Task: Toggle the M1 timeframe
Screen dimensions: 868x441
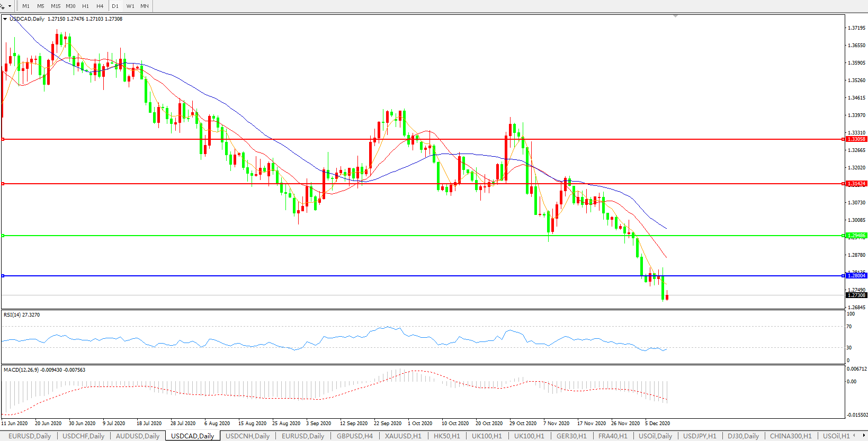Action: pyautogui.click(x=26, y=6)
